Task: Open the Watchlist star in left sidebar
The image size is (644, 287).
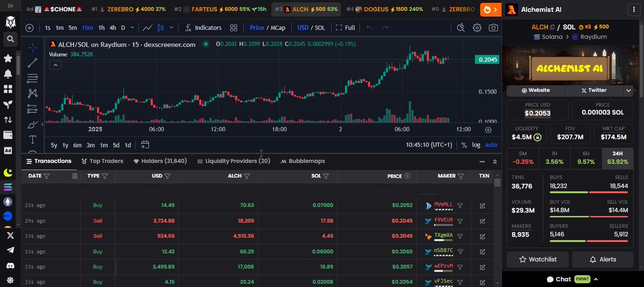Action: tap(8, 58)
